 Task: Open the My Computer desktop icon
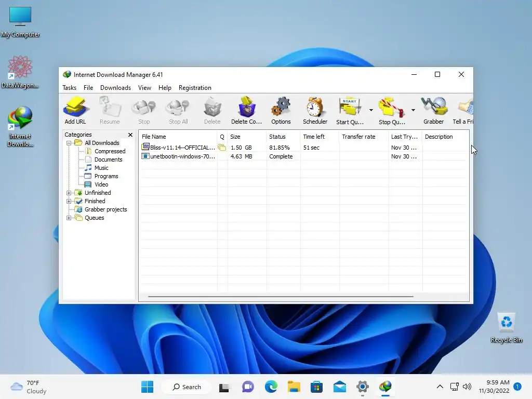pos(20,22)
